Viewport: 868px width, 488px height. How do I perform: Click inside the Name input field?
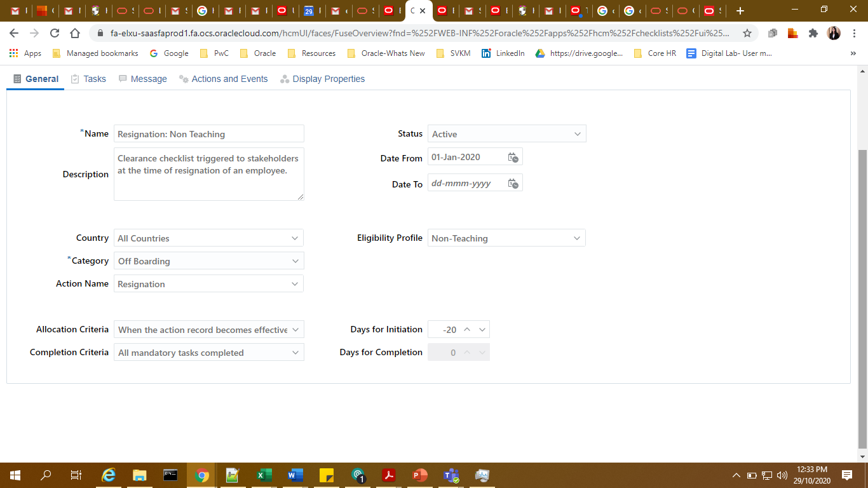[x=208, y=133]
